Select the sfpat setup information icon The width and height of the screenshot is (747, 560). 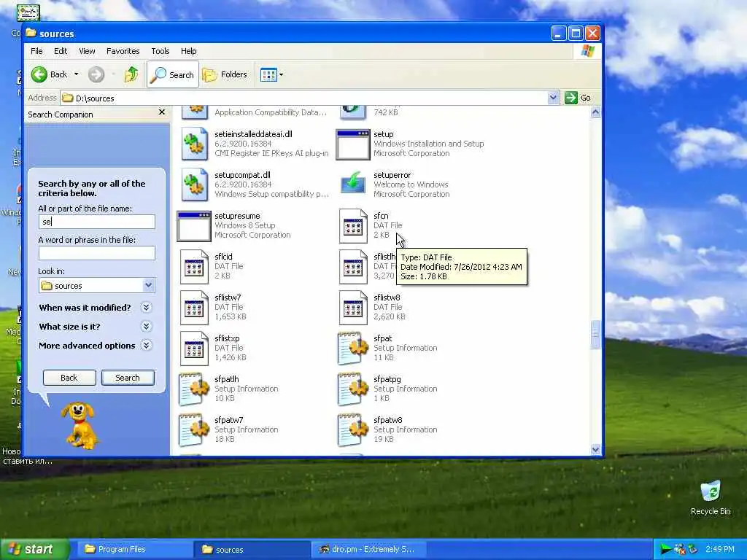point(353,349)
